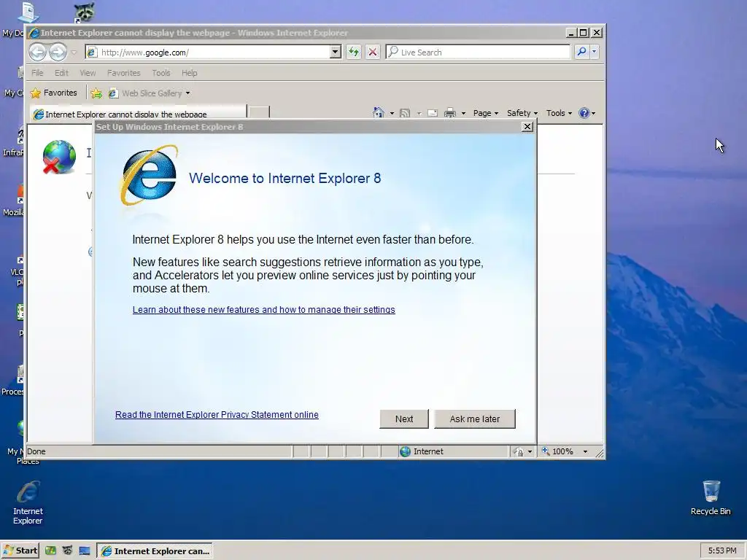The image size is (747, 560).
Task: Open the Favorites menu
Action: click(x=124, y=73)
